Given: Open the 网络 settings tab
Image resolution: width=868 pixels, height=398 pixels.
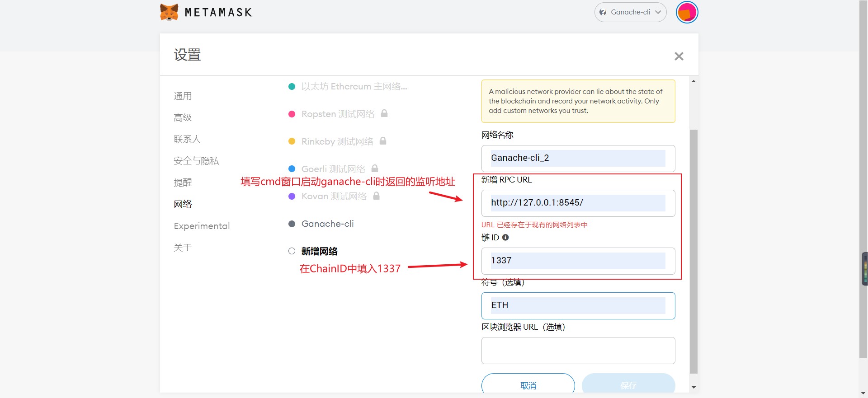Looking at the screenshot, I should click(183, 204).
